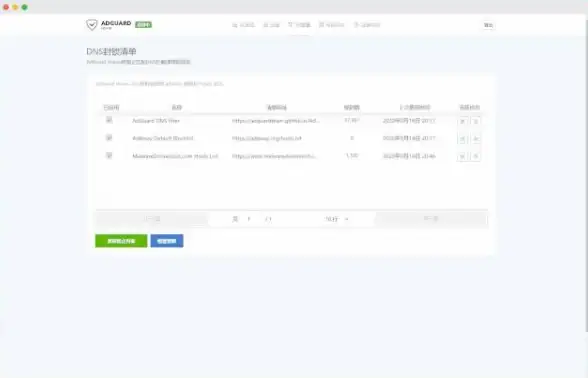Click the sign out button at top right
588x378 pixels.
(488, 25)
